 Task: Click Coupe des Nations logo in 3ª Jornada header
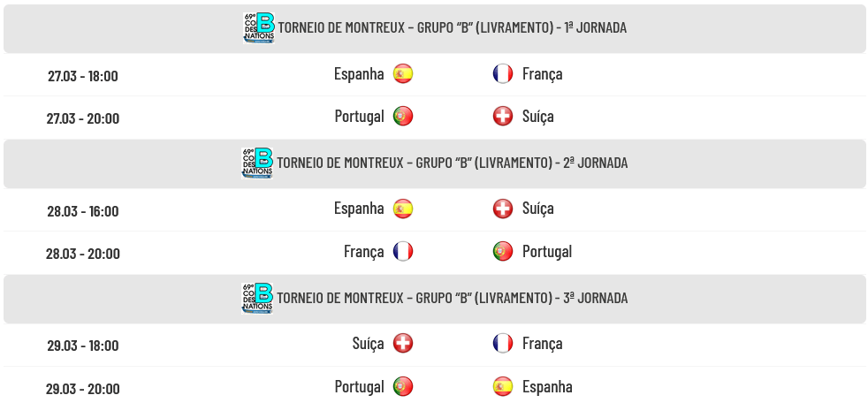point(257,298)
